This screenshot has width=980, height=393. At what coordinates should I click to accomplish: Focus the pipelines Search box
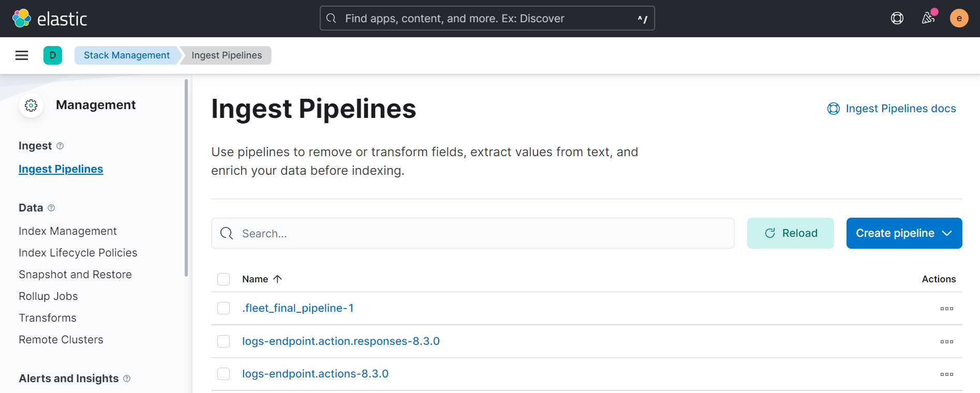click(x=473, y=233)
